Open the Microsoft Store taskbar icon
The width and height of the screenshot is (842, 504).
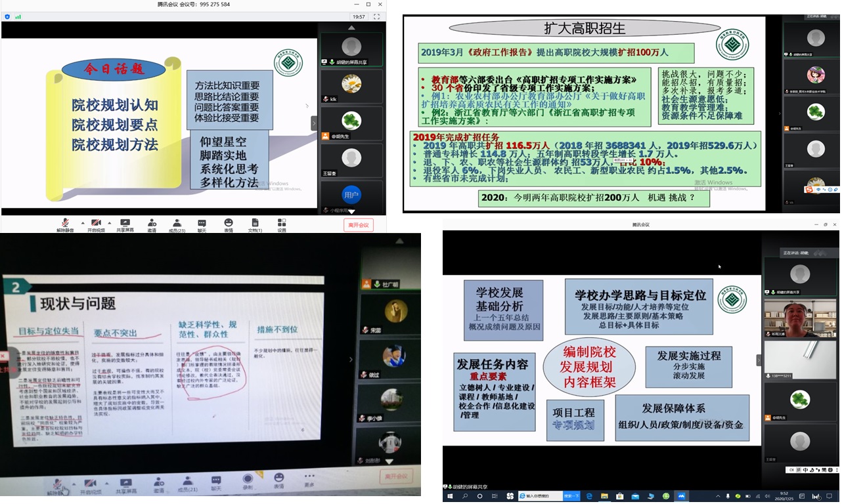coord(618,496)
